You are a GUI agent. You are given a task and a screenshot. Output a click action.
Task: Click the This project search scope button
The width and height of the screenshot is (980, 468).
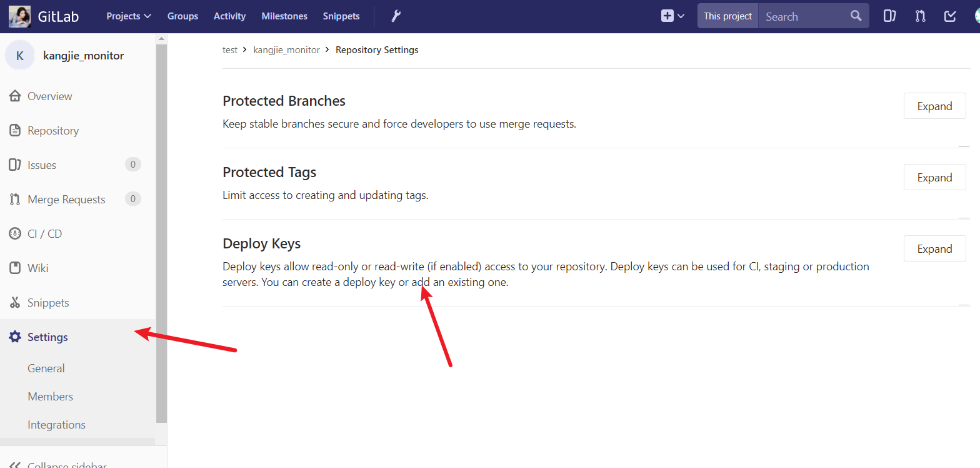click(728, 16)
